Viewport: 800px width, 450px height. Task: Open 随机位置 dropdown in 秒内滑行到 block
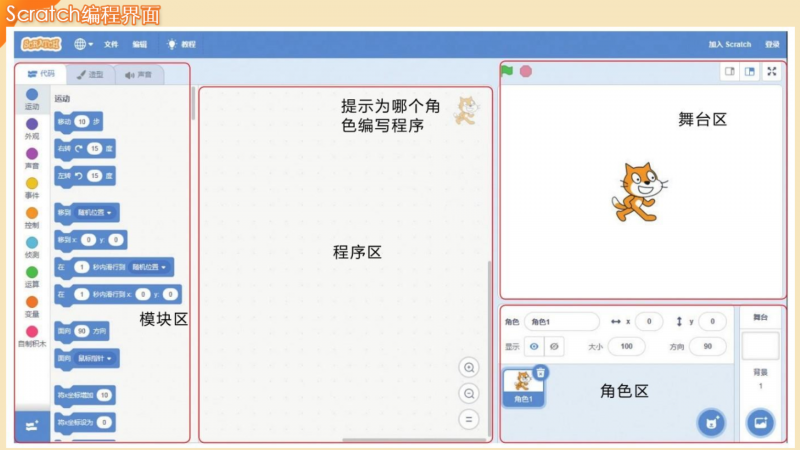click(x=149, y=267)
